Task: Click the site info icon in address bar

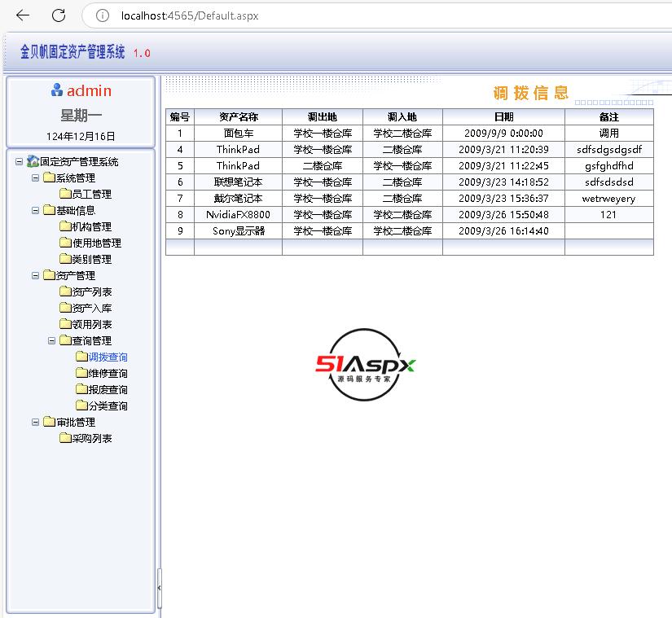Action: [102, 15]
